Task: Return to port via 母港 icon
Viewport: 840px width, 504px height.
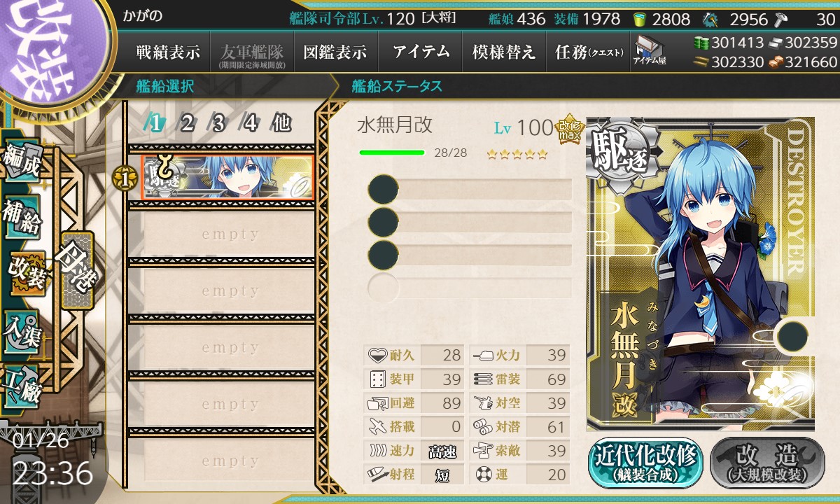Action: pos(77,270)
